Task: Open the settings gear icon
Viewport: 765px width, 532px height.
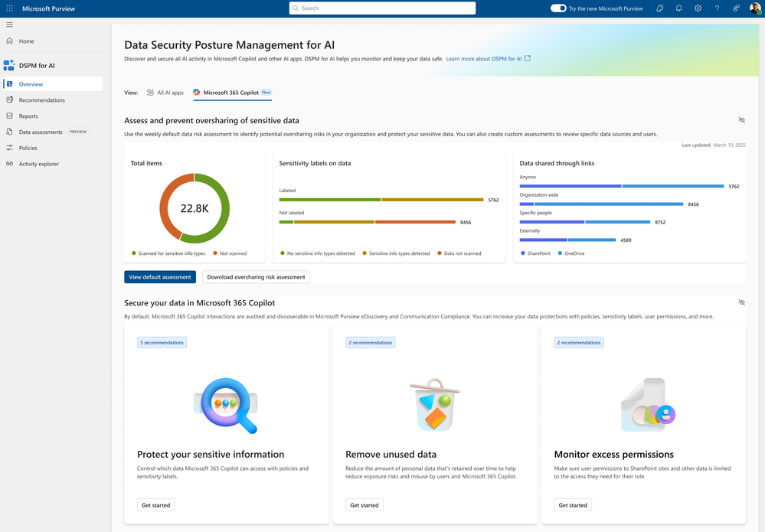Action: pos(698,8)
